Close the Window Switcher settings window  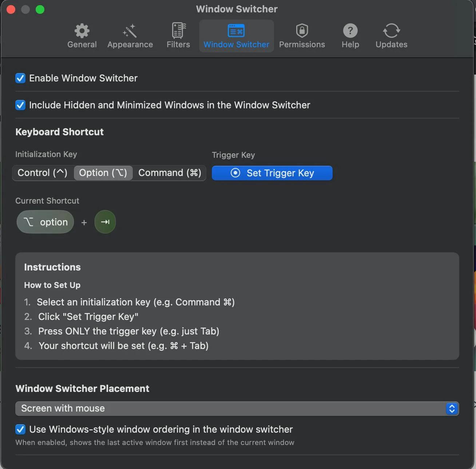coord(11,9)
